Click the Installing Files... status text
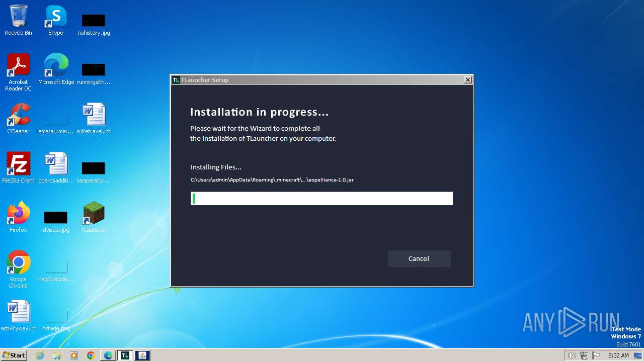The image size is (644, 362). click(x=216, y=167)
